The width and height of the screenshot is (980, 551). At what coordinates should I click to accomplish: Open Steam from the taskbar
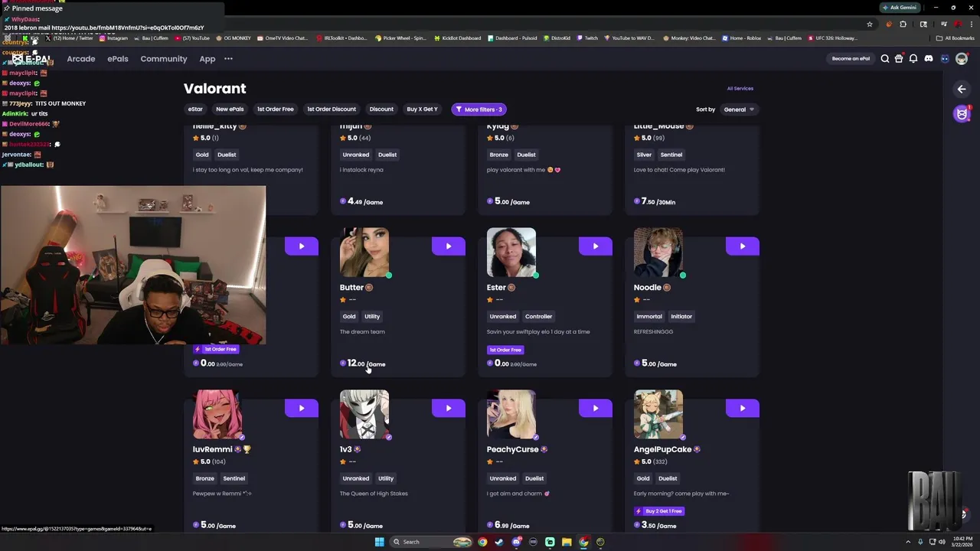point(499,542)
